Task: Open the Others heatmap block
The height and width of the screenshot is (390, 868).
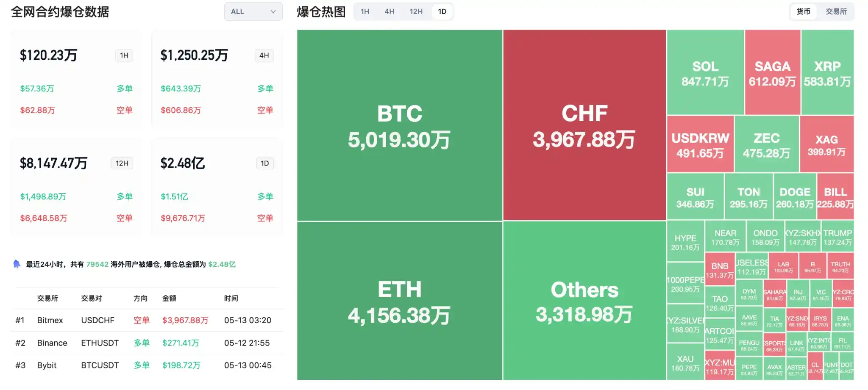Action: point(584,301)
